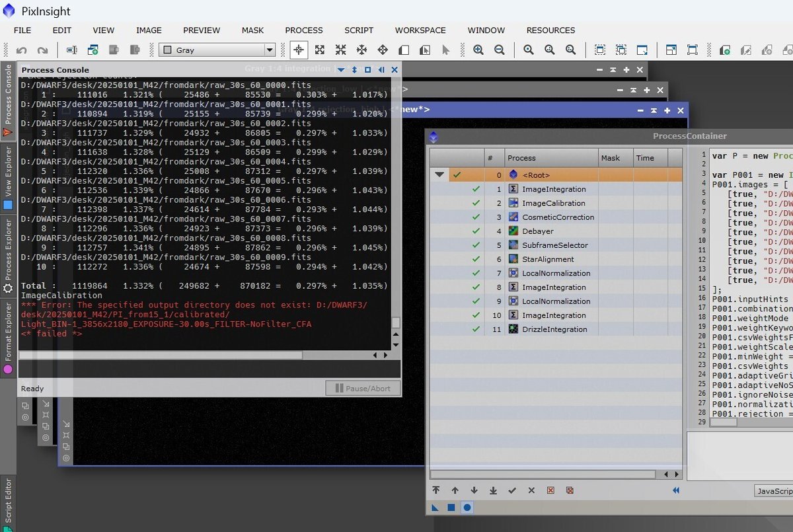Select the LocalNormalization row numbered 9
793x532 pixels.
pos(556,301)
